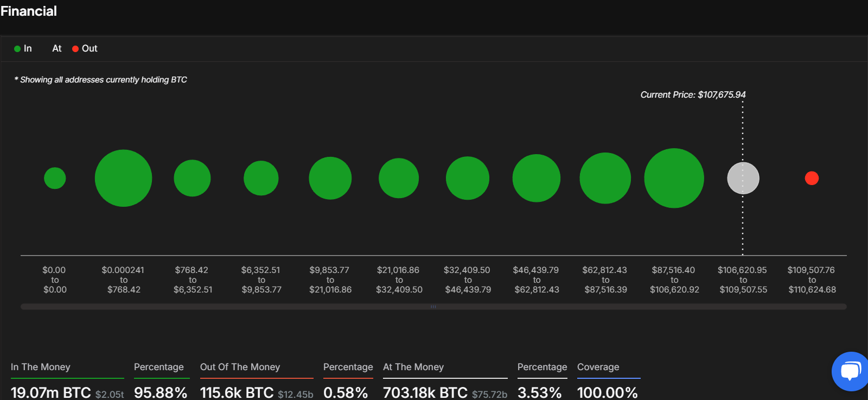Click the At The Money heading

tap(413, 367)
